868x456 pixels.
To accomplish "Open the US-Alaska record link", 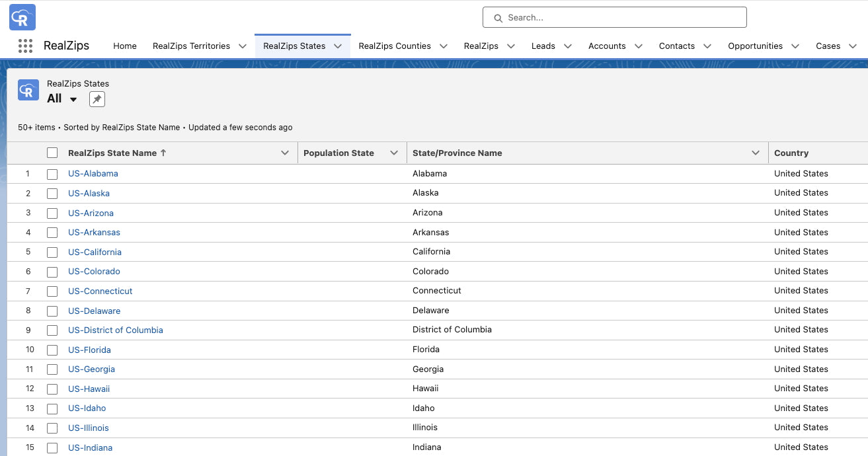I will [x=89, y=194].
